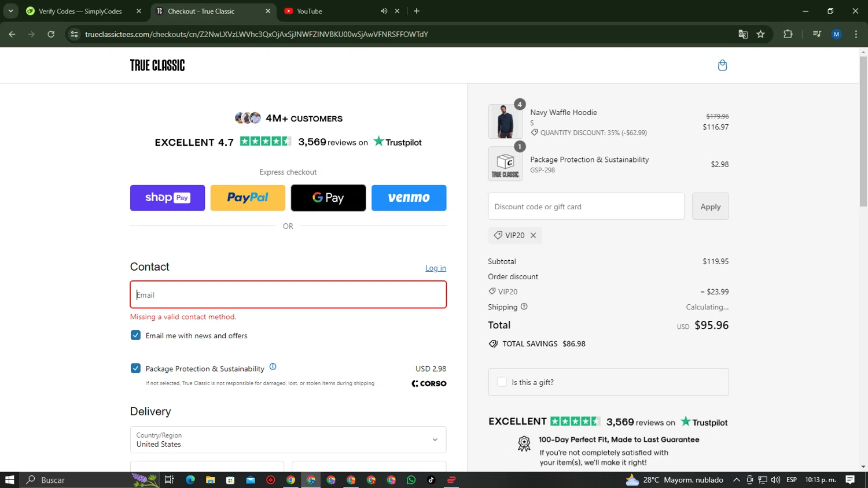This screenshot has height=488, width=868.
Task: Click the total amount $95.96
Action: pos(711,325)
